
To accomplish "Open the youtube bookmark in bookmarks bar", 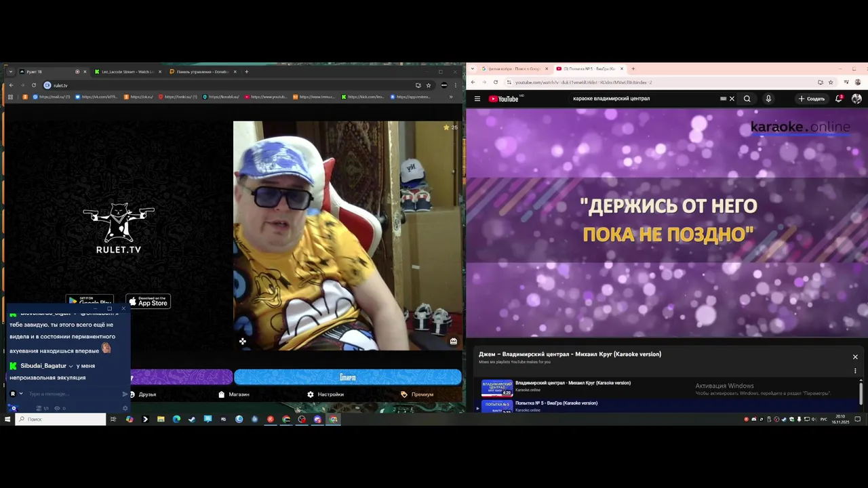I will (266, 97).
